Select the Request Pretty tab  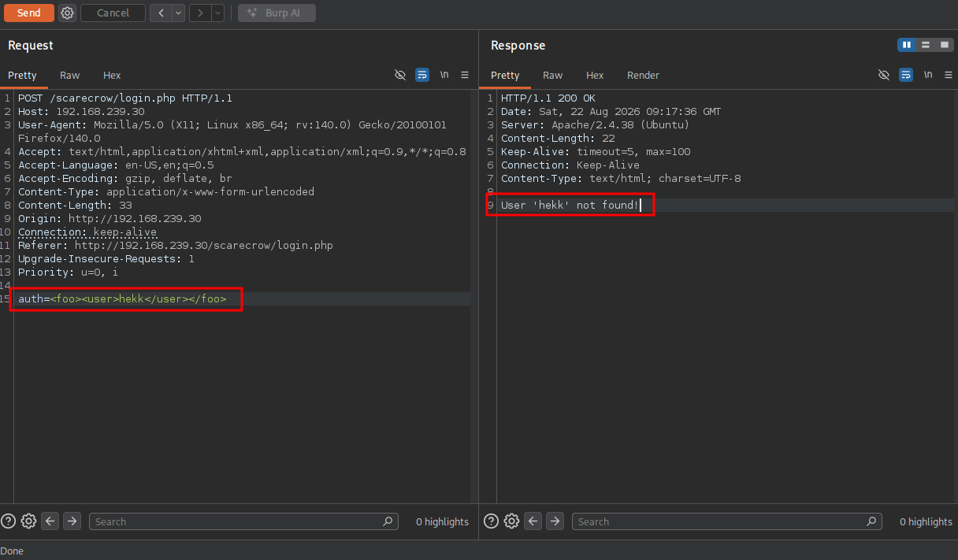pyautogui.click(x=23, y=76)
